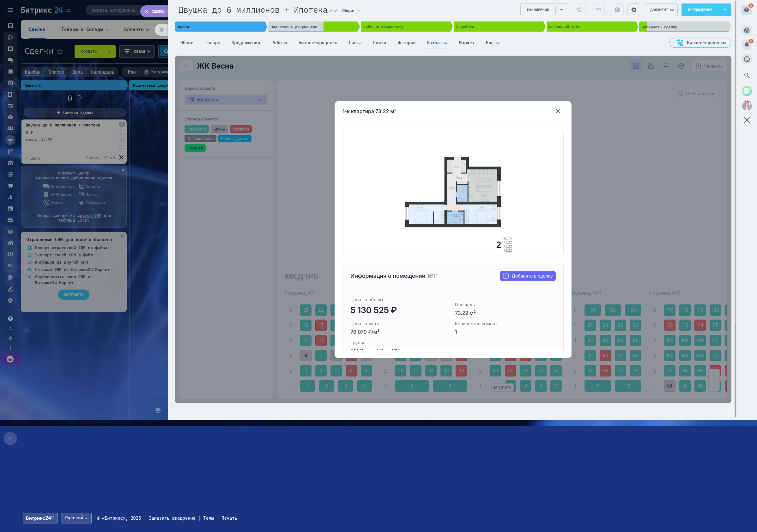
Task: Toggle the Свободно status filter
Action: (x=196, y=129)
